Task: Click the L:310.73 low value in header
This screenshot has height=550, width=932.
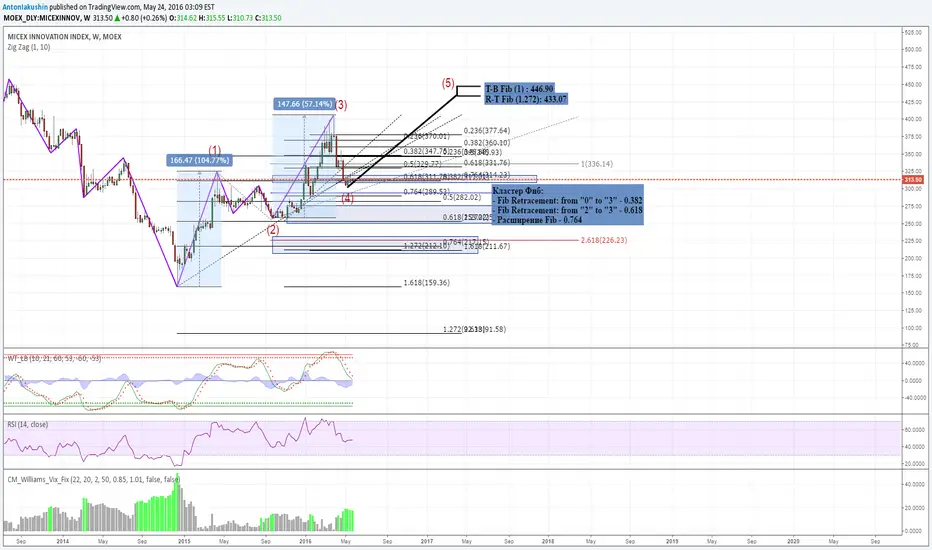Action: point(240,18)
